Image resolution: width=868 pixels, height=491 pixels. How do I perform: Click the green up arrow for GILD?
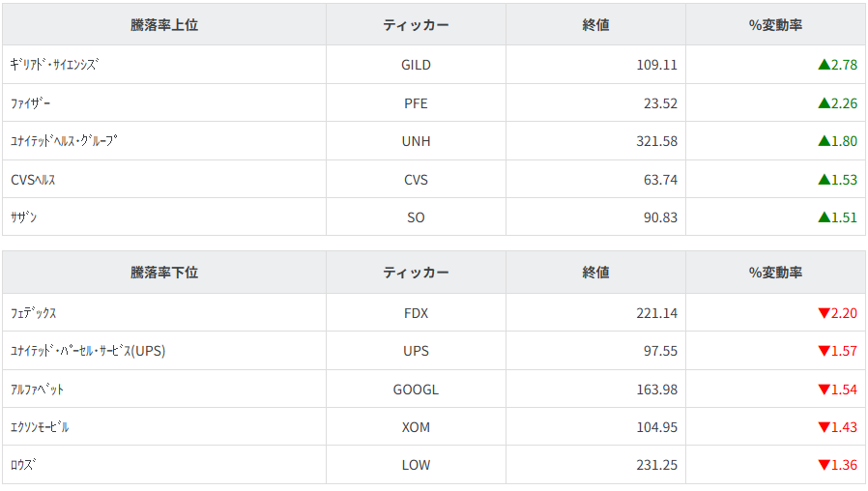tap(824, 65)
